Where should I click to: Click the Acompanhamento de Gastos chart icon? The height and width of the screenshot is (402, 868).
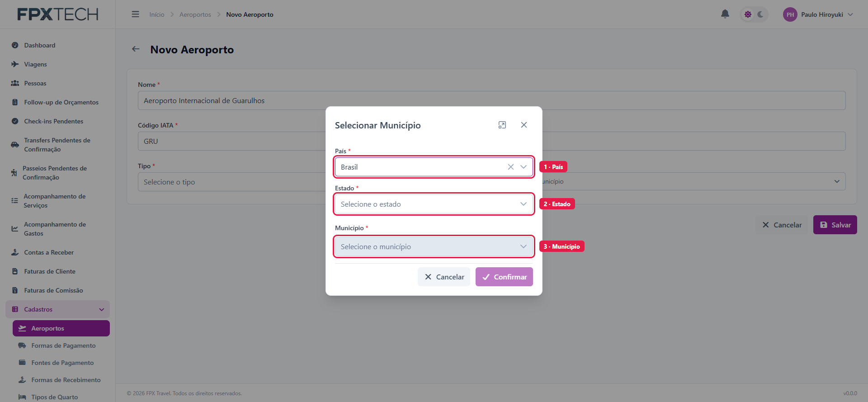click(x=15, y=229)
